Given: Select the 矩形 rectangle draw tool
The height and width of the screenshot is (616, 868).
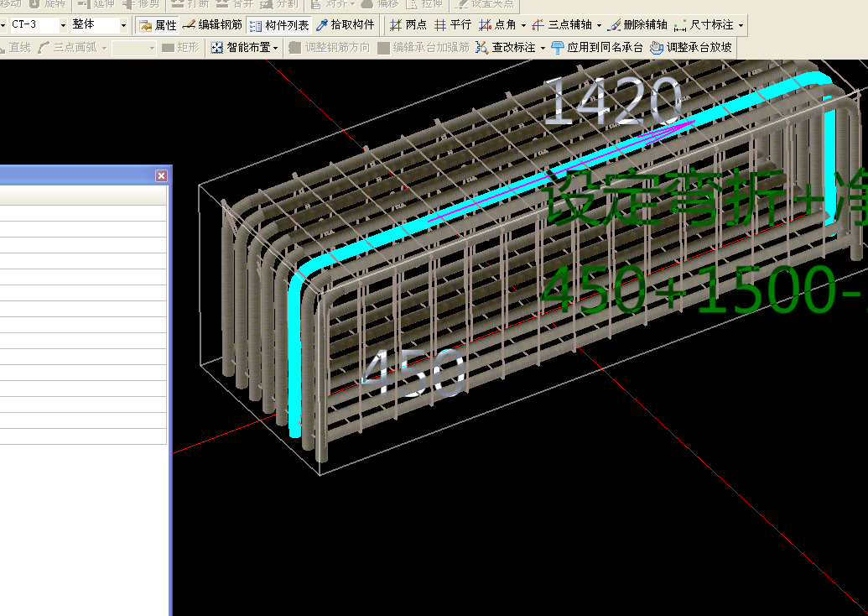Looking at the screenshot, I should pyautogui.click(x=180, y=48).
